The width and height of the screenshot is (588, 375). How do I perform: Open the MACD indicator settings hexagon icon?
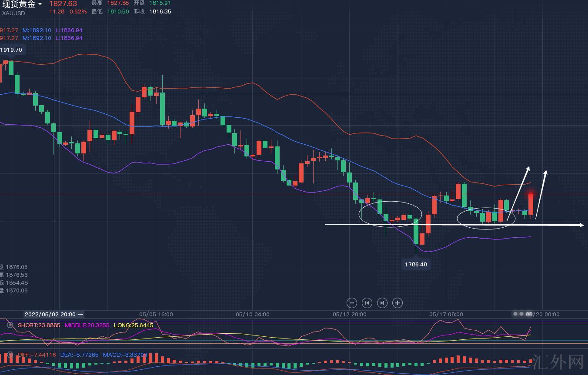click(10, 355)
